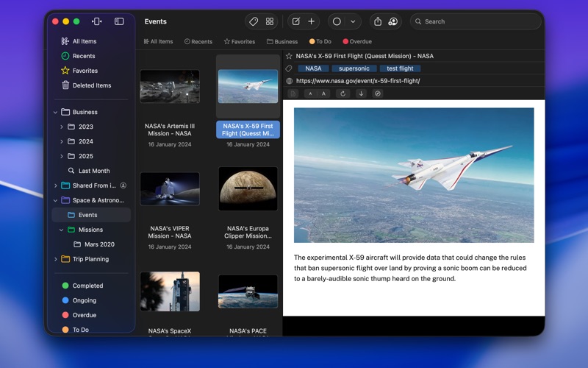Expand the 2024 folder
The width and height of the screenshot is (588, 368).
point(62,141)
